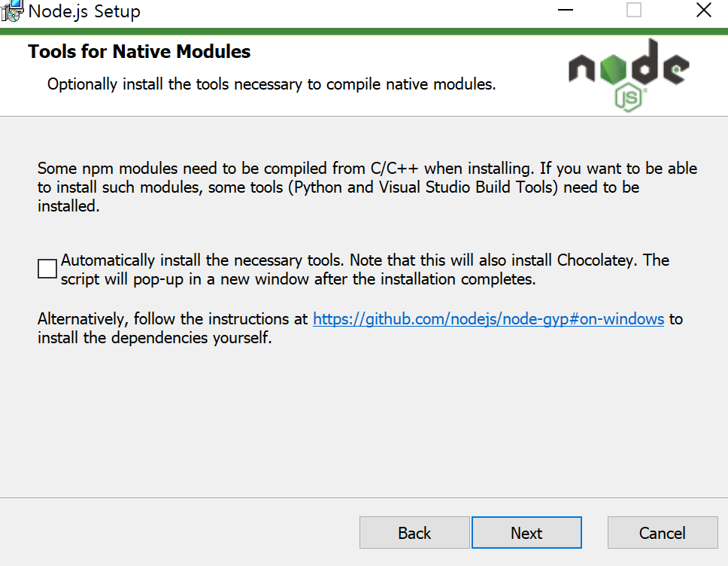Enable automatic install of necessary tools checkbox
Viewport: 728px width, 566px height.
(47, 269)
